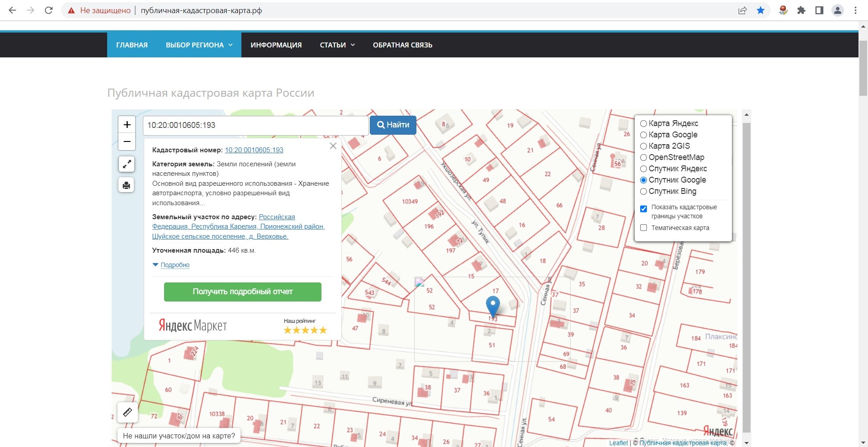This screenshot has width=868, height=447.
Task: Switch to OpenStreetMap base layer
Action: [643, 158]
